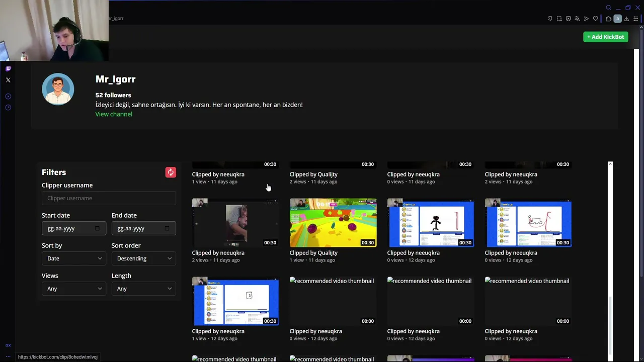This screenshot has width=644, height=362.
Task: Follow the View channel link
Action: click(114, 114)
